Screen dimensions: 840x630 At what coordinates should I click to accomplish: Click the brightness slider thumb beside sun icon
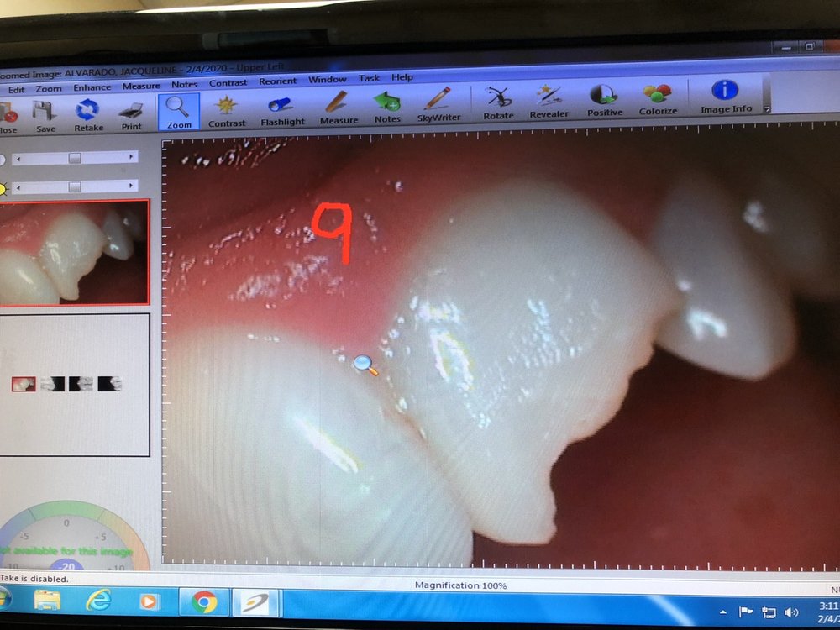tap(75, 187)
